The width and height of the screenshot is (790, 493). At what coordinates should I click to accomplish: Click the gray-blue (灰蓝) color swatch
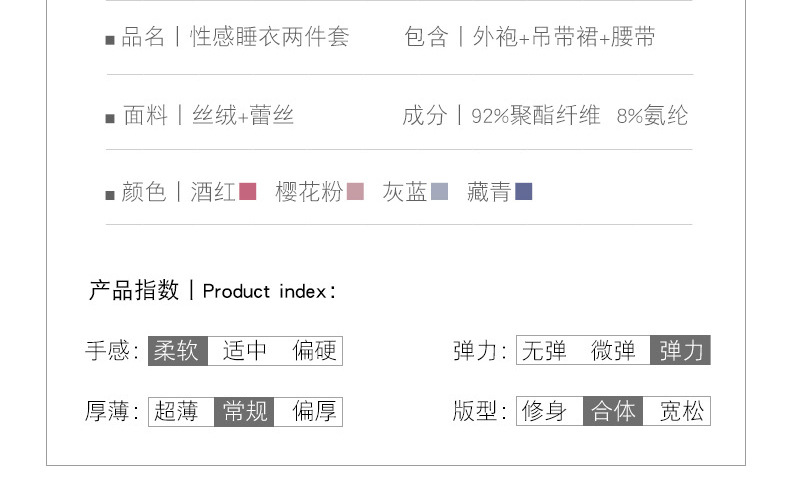pos(439,191)
